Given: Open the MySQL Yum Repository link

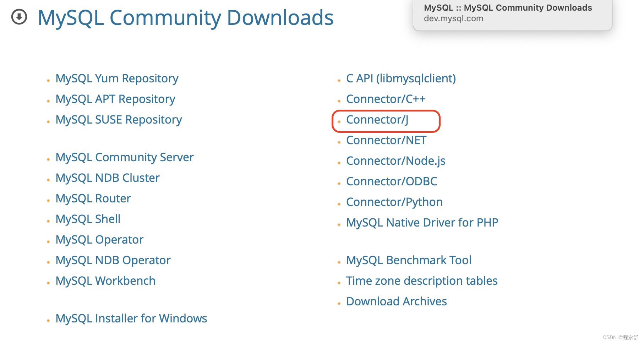Looking at the screenshot, I should [x=117, y=78].
